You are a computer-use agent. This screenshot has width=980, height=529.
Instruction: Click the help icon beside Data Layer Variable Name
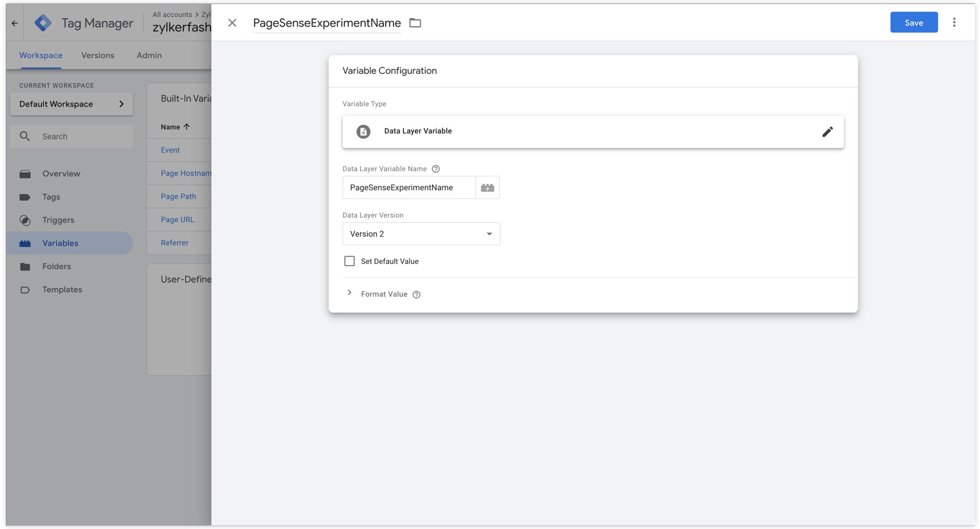tap(436, 169)
